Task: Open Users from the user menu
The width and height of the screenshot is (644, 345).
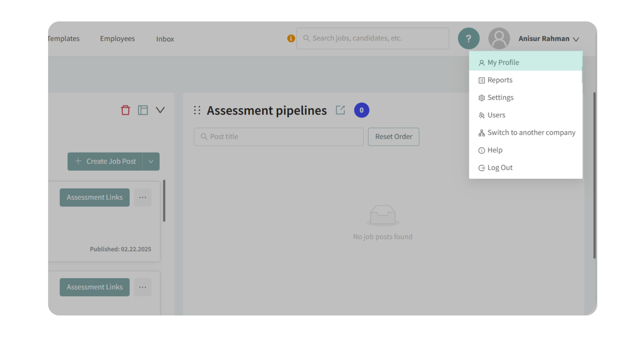Action: pos(526,115)
